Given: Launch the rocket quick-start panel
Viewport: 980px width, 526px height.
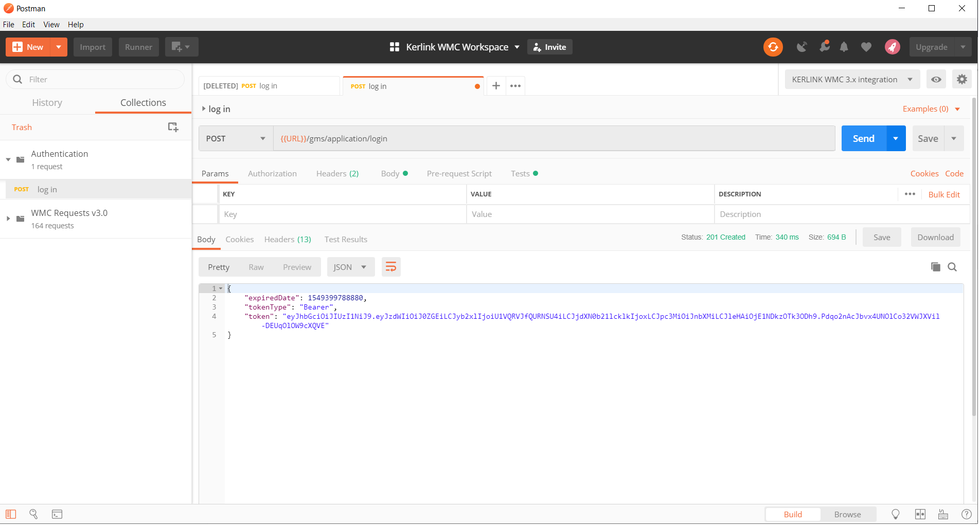Looking at the screenshot, I should point(893,47).
